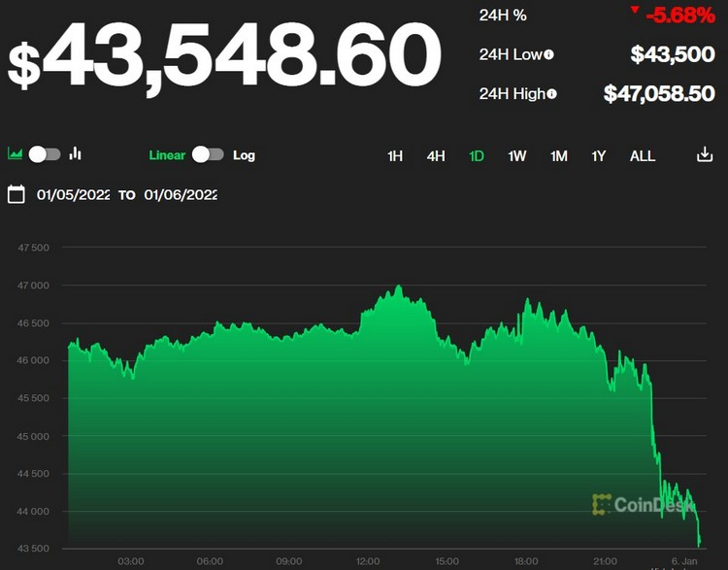728x570 pixels.
Task: Click the candlestick bar chart icon
Action: coord(76,154)
